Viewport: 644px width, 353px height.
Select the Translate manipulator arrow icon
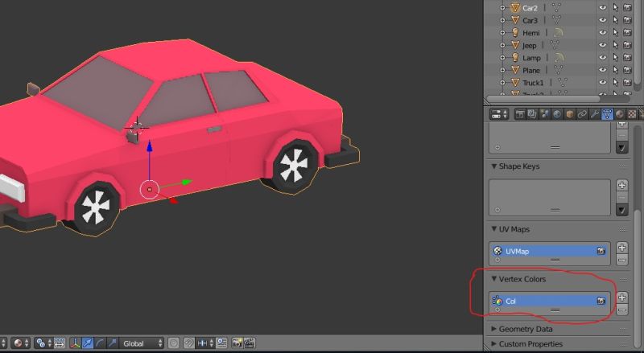tap(88, 343)
